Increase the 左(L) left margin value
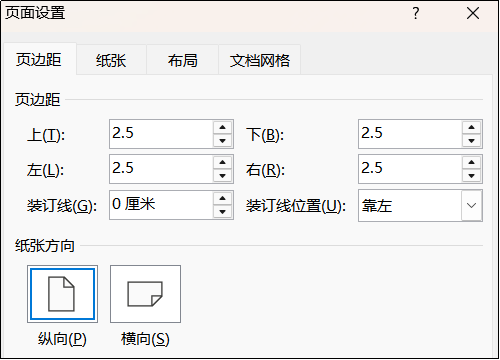 click(223, 162)
